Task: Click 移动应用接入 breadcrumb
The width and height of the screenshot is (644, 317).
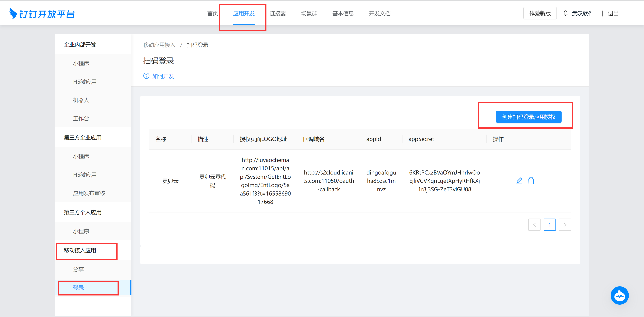Action: [x=159, y=45]
